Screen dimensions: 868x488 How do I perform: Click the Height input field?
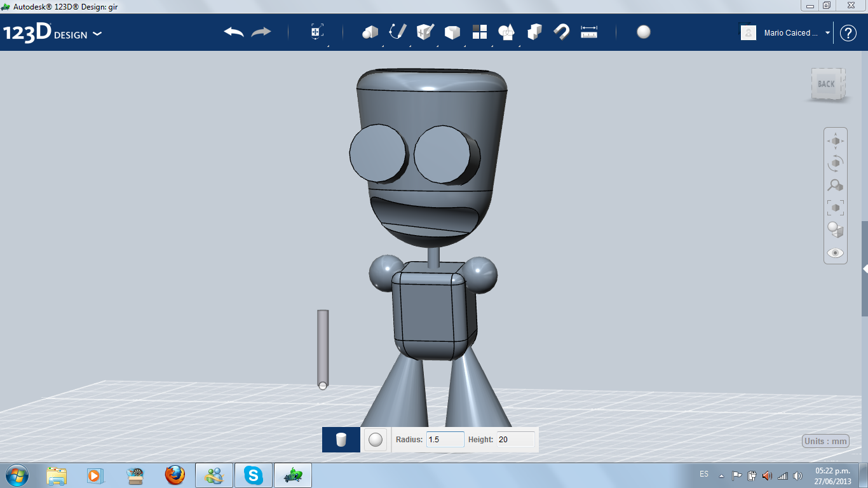click(x=515, y=440)
